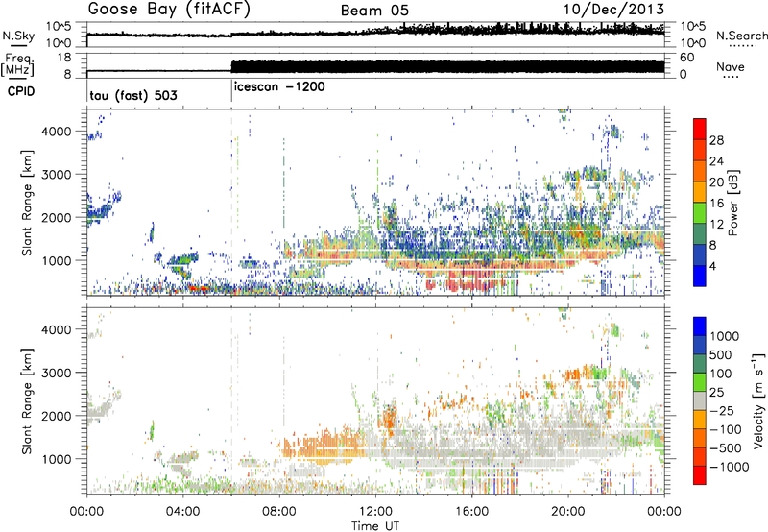
Task: Click the '12:00' time axis tick label
Action: pos(375,512)
